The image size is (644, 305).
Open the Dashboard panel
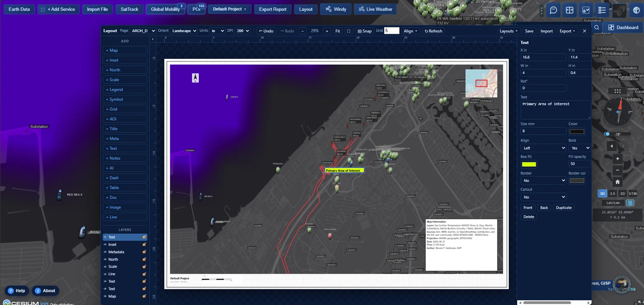(x=623, y=27)
